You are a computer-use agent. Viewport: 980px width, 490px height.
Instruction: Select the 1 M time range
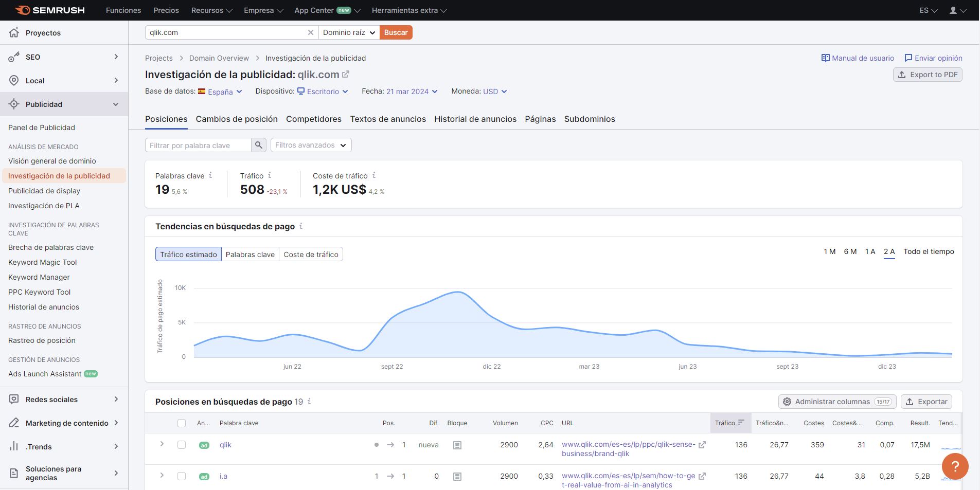point(830,251)
